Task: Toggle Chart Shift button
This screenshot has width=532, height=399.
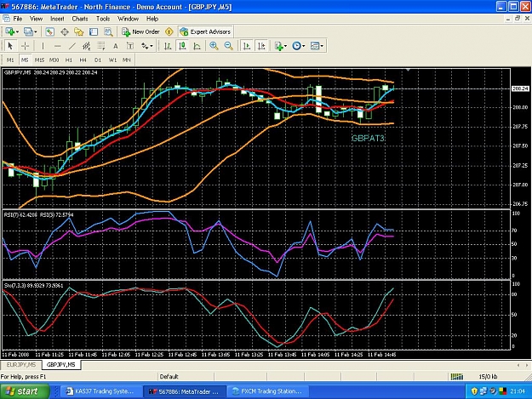Action: point(261,46)
